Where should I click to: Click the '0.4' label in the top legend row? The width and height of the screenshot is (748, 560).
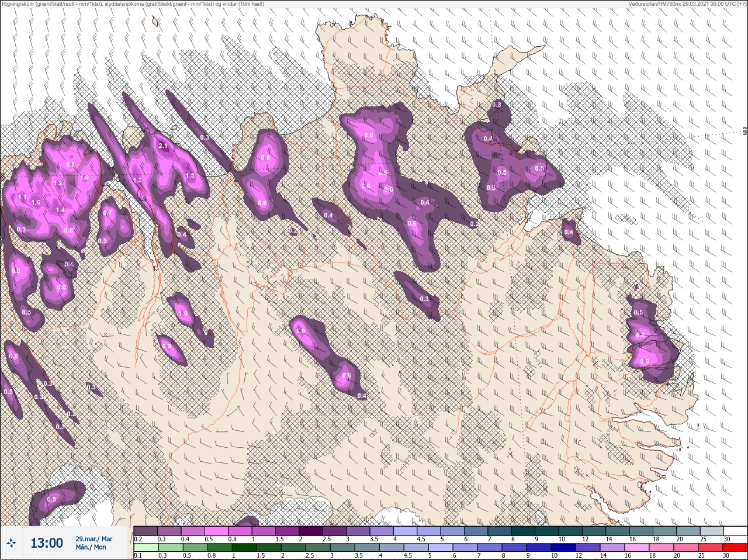tap(185, 539)
